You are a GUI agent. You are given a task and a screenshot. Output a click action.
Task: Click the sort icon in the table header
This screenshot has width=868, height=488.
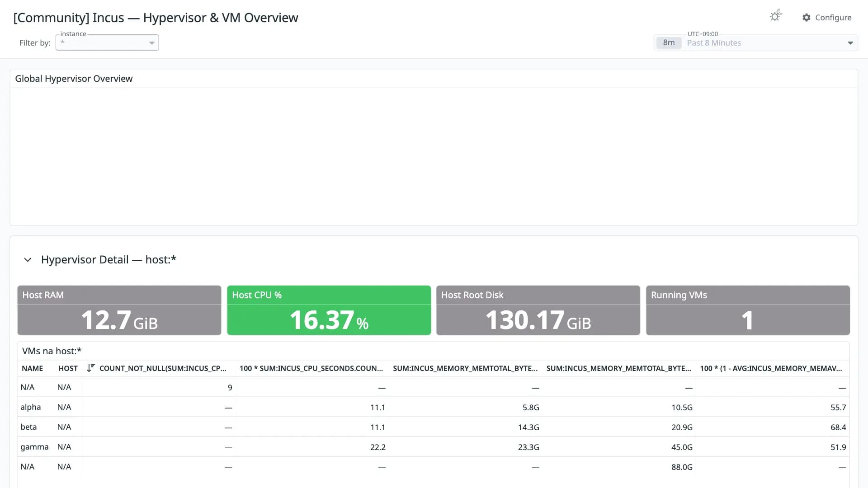pyautogui.click(x=91, y=368)
